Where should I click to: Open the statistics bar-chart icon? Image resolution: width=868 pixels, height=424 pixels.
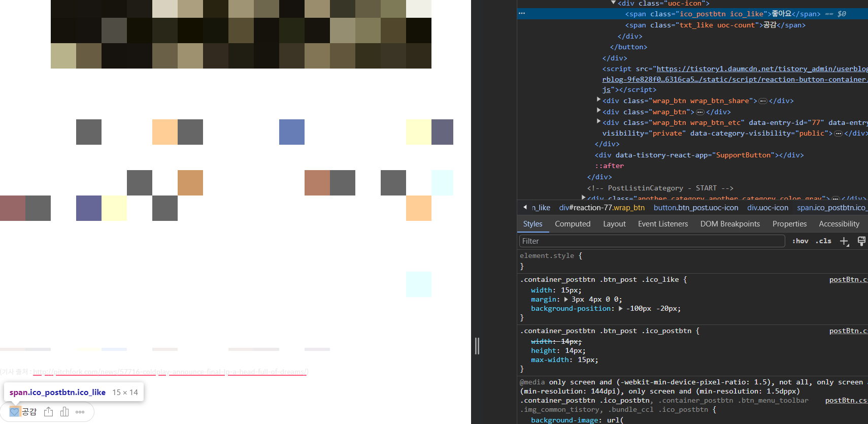coord(64,412)
